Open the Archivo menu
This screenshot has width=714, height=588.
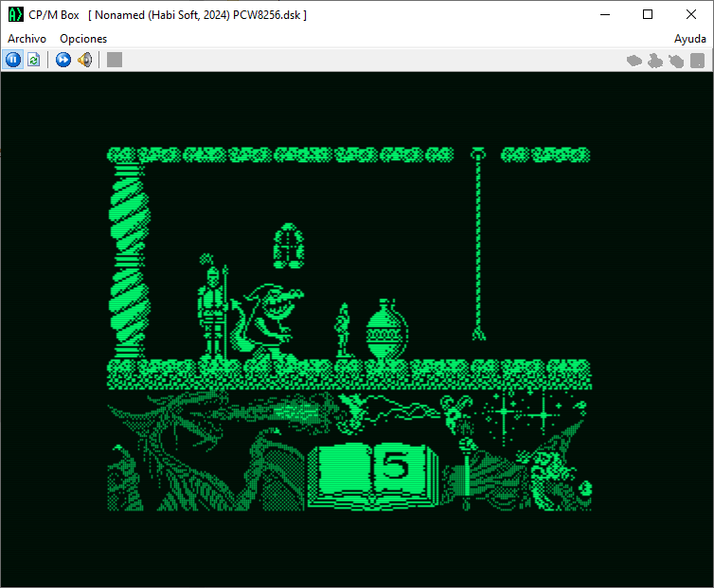coord(27,39)
